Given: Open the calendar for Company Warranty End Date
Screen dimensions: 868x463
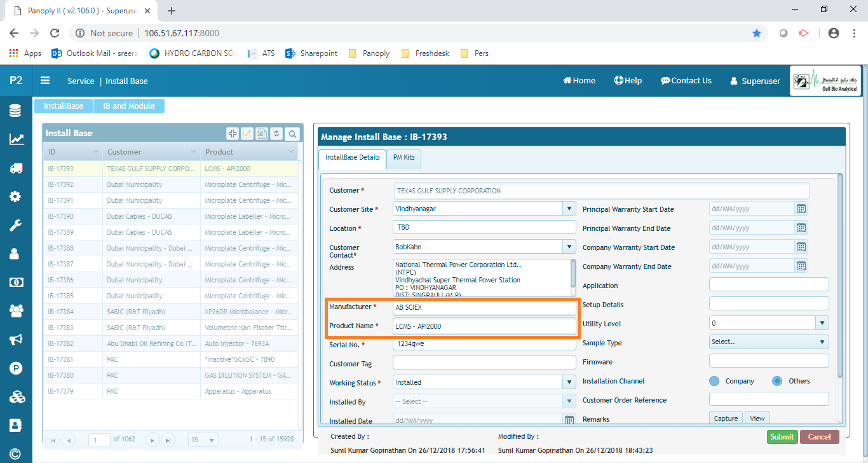Looking at the screenshot, I should 802,266.
